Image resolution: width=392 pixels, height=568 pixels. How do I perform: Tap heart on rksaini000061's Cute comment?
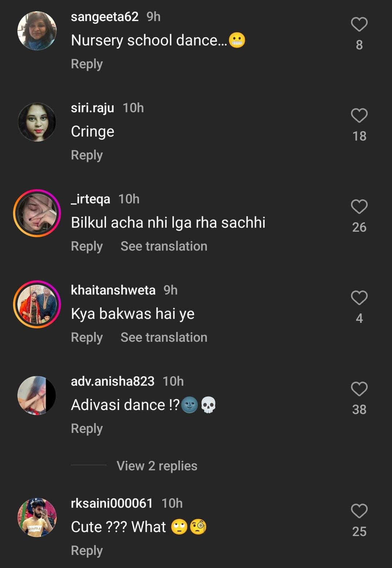point(359,511)
